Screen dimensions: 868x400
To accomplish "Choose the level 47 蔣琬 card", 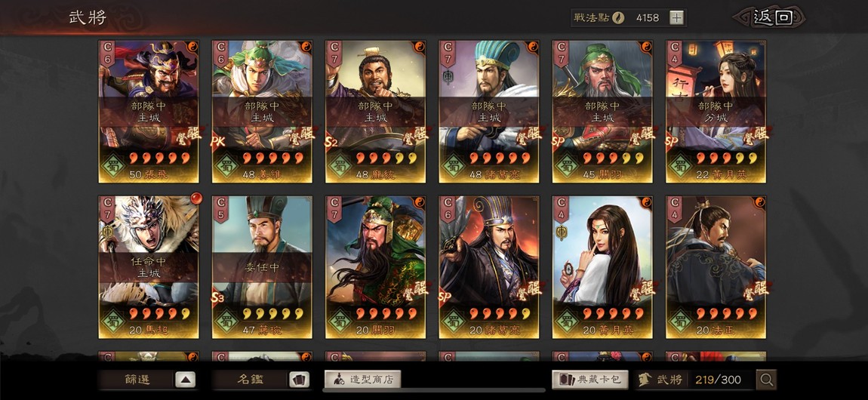I will click(262, 267).
